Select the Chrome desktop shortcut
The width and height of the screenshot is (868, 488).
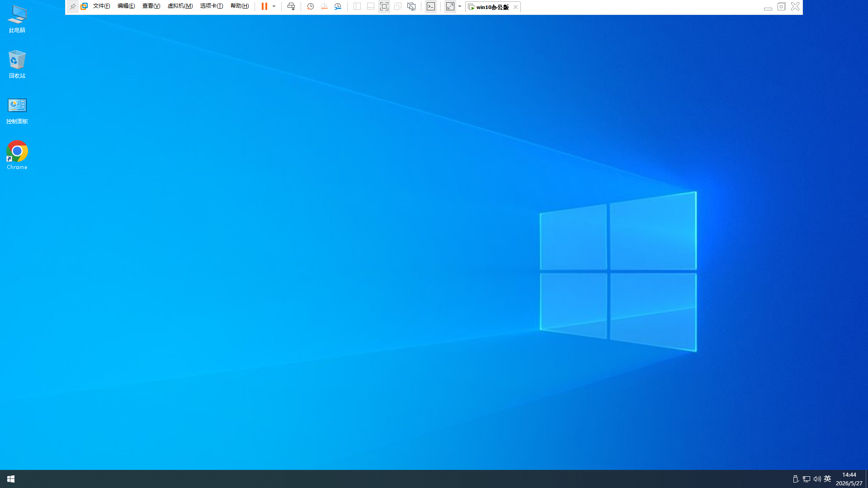[17, 155]
